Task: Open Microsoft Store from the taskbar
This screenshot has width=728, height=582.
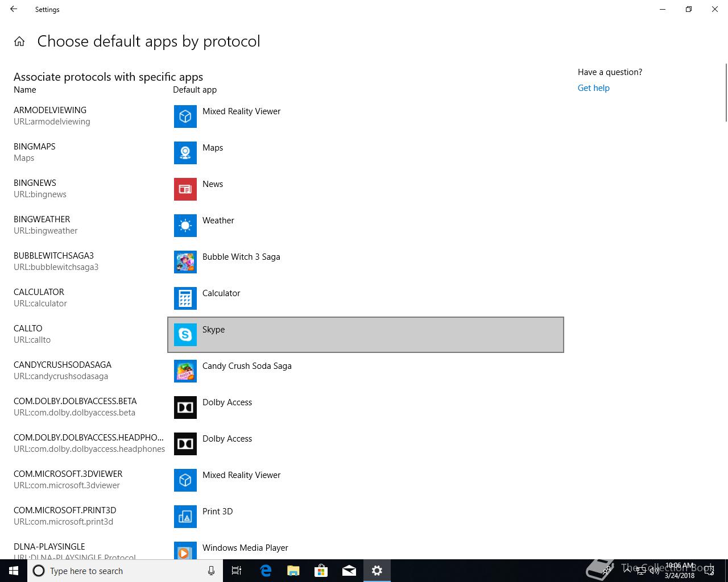Action: tap(321, 571)
